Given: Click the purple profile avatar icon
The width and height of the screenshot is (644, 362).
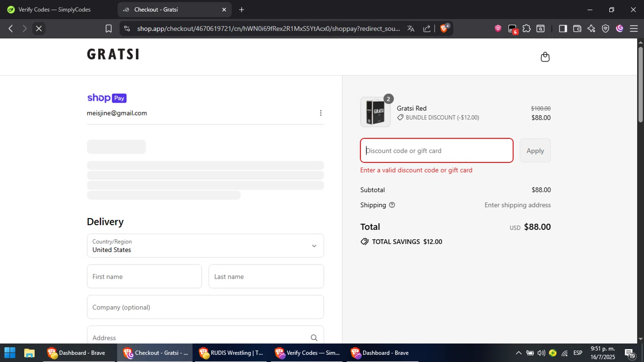Looking at the screenshot, I should click(620, 28).
